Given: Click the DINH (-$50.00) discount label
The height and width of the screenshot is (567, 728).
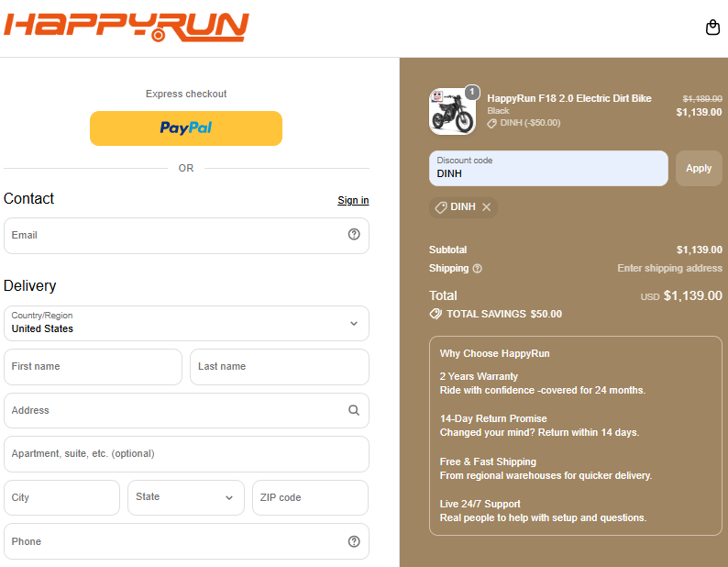Looking at the screenshot, I should coord(530,123).
